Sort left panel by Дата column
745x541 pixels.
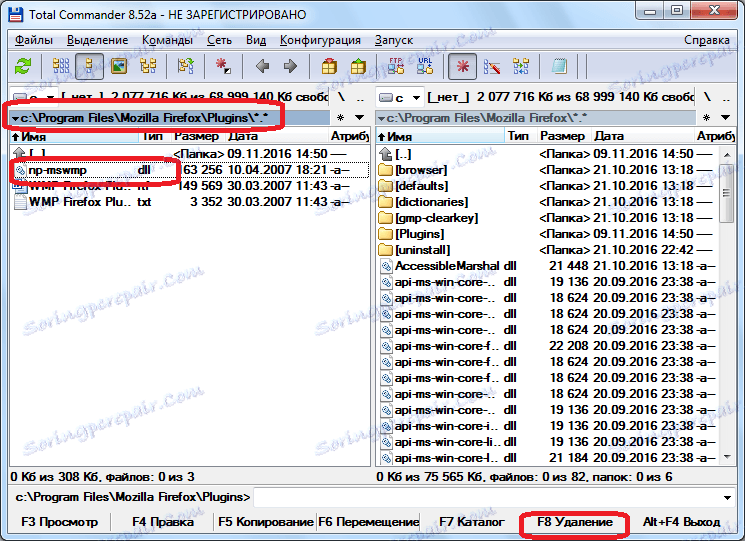[277, 136]
